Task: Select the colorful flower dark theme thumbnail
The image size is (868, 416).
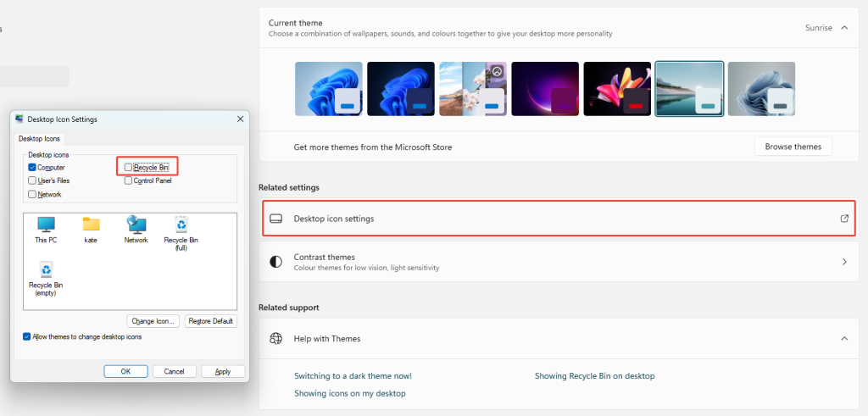Action: (x=617, y=89)
